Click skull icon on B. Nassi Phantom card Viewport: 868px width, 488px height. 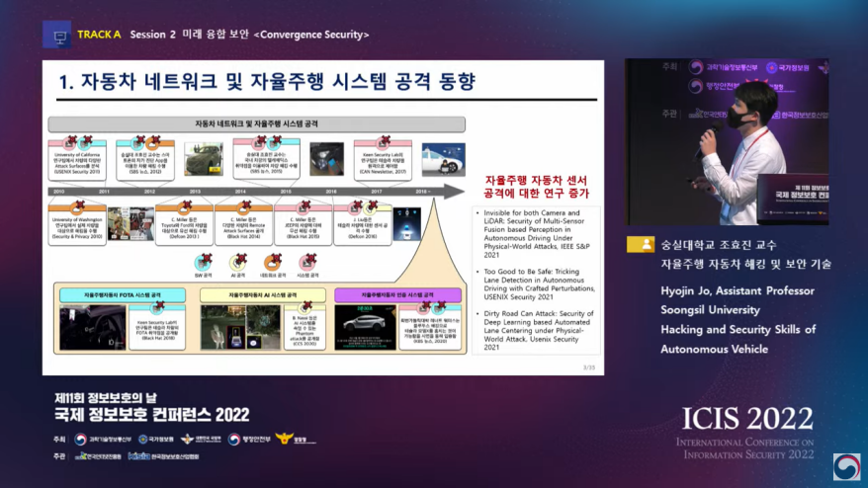point(305,307)
